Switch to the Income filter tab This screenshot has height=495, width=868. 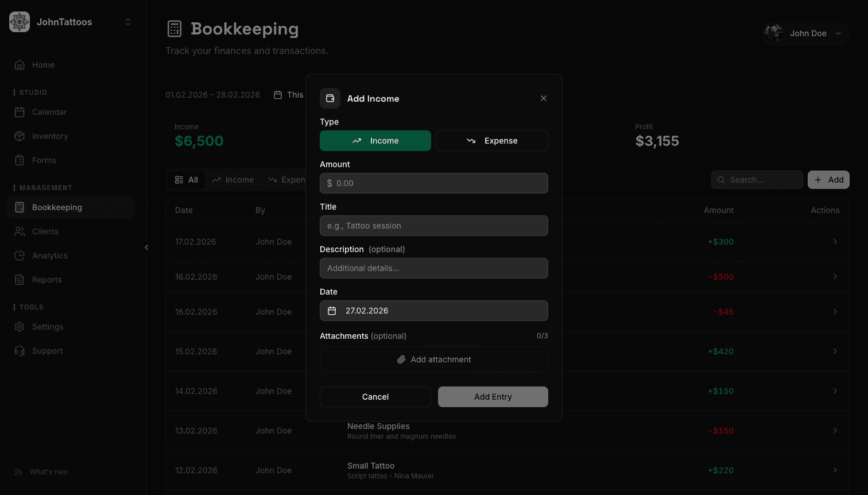[x=233, y=180]
